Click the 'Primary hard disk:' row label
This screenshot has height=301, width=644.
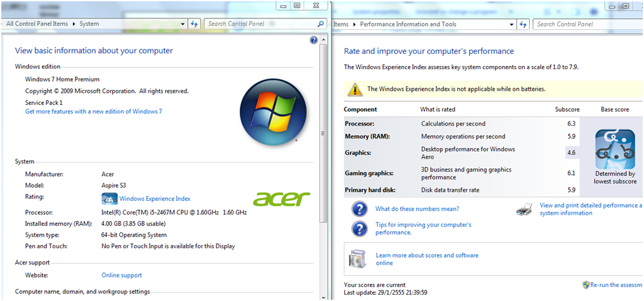[x=371, y=190]
